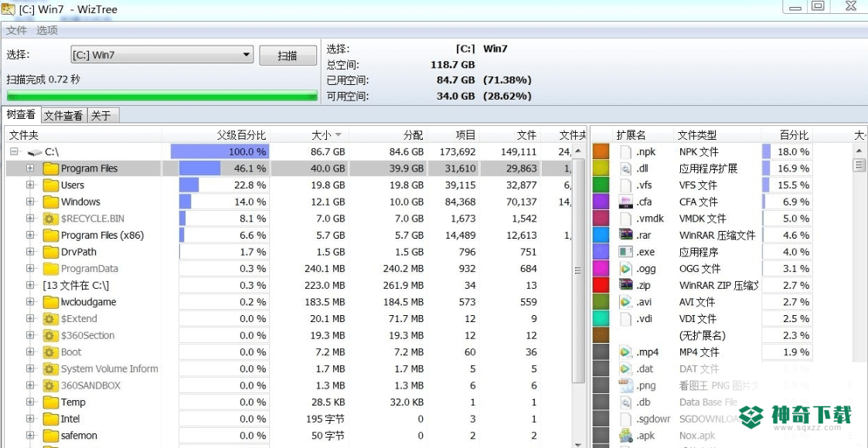Viewport: 868px width, 448px height.
Task: Click the DrvPath folder icon
Action: (51, 252)
